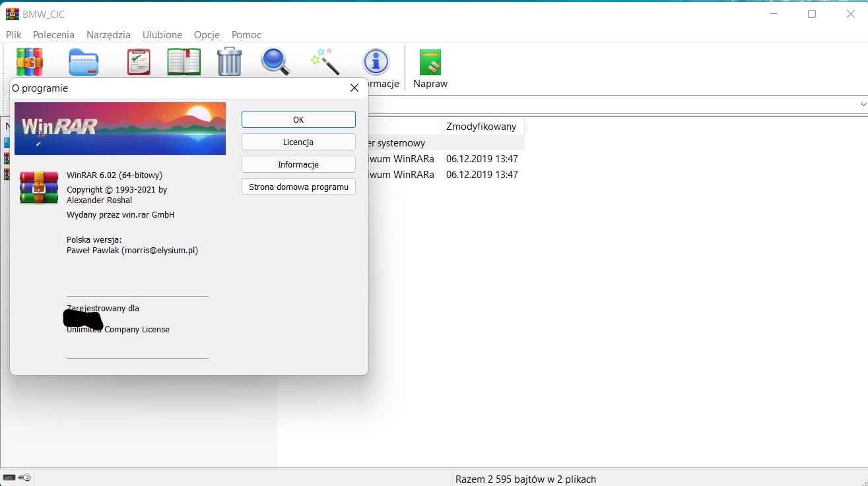Click the Test archive clipboard icon

[x=139, y=62]
